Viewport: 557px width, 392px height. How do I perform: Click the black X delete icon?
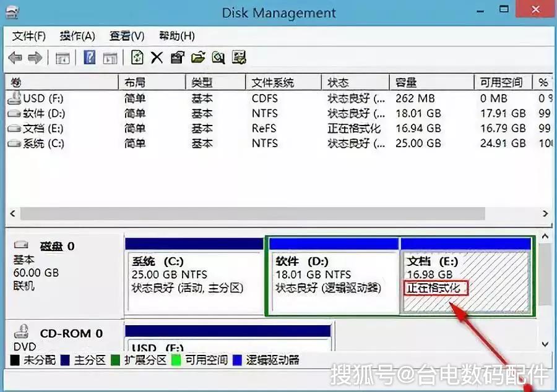click(157, 58)
